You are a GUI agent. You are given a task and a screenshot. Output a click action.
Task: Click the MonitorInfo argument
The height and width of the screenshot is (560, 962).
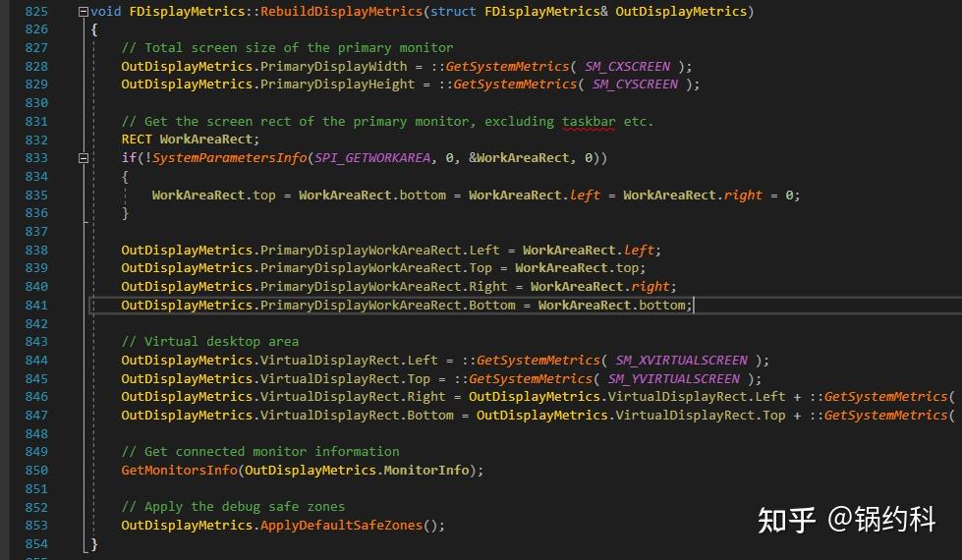click(x=426, y=471)
